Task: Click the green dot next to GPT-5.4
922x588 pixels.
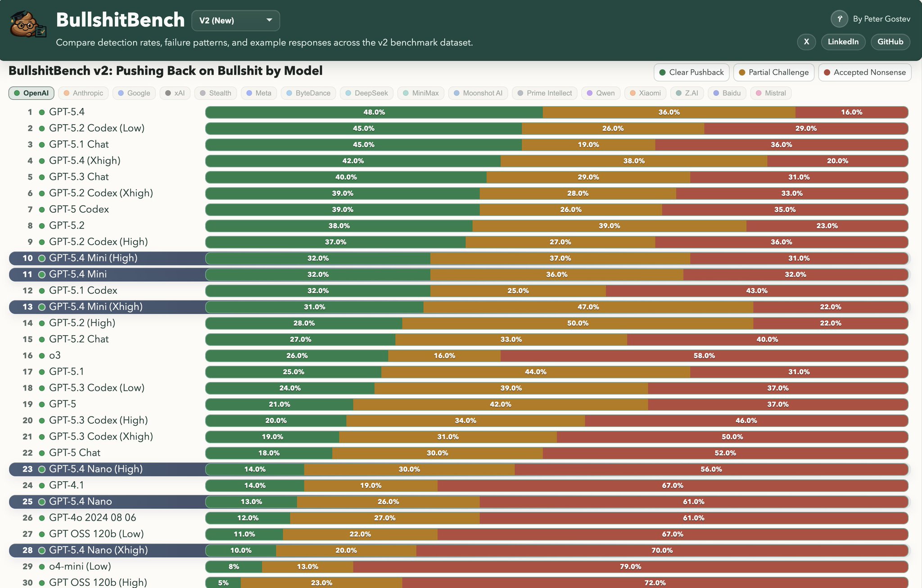Action: (x=42, y=112)
